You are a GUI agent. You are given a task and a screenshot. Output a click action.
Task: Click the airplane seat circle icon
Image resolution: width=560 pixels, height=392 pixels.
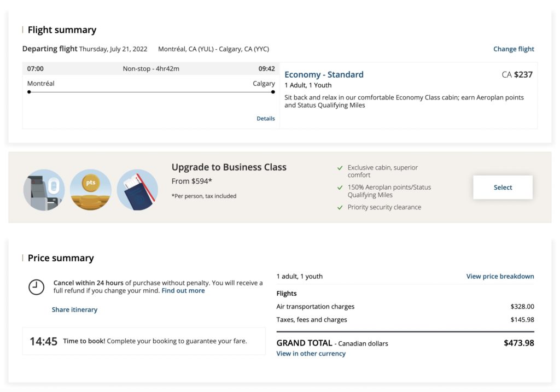tap(44, 190)
